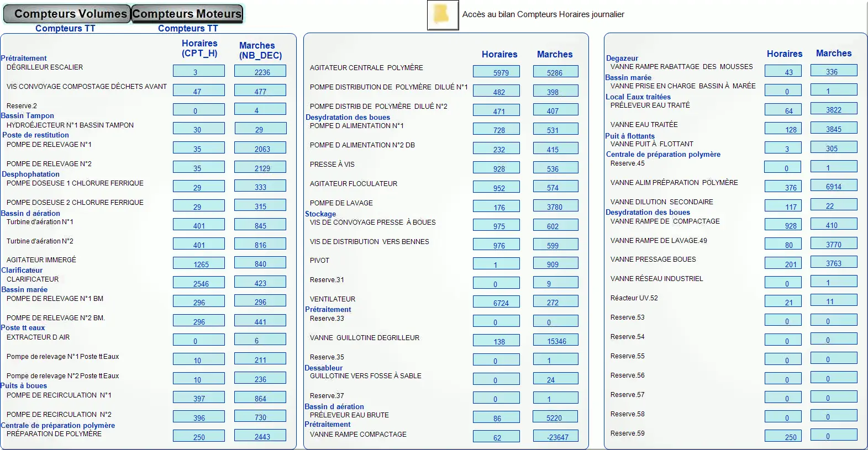
Task: Select Marches value 909 for PIVOT
Action: pos(556,263)
